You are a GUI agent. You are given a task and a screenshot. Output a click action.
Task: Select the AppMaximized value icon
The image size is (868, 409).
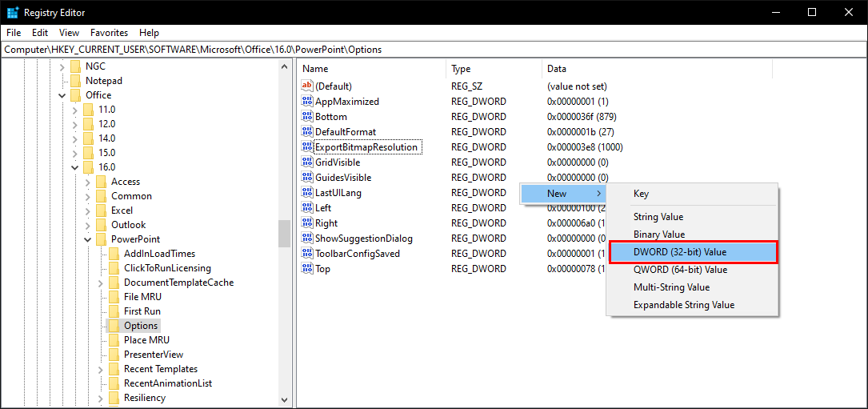(306, 102)
